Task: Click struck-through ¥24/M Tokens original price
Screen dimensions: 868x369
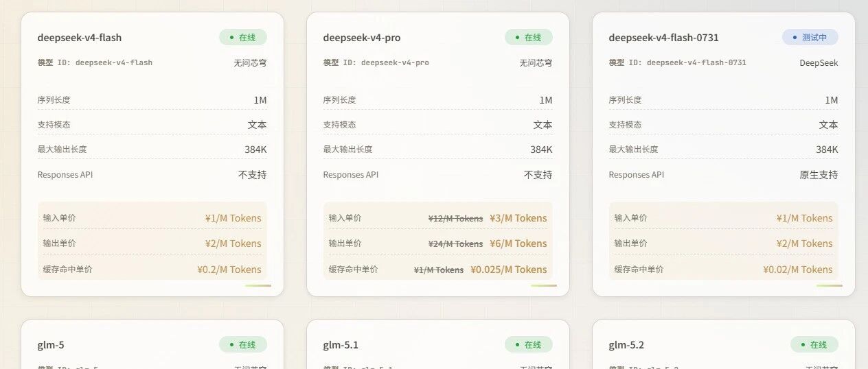Action: (x=456, y=244)
